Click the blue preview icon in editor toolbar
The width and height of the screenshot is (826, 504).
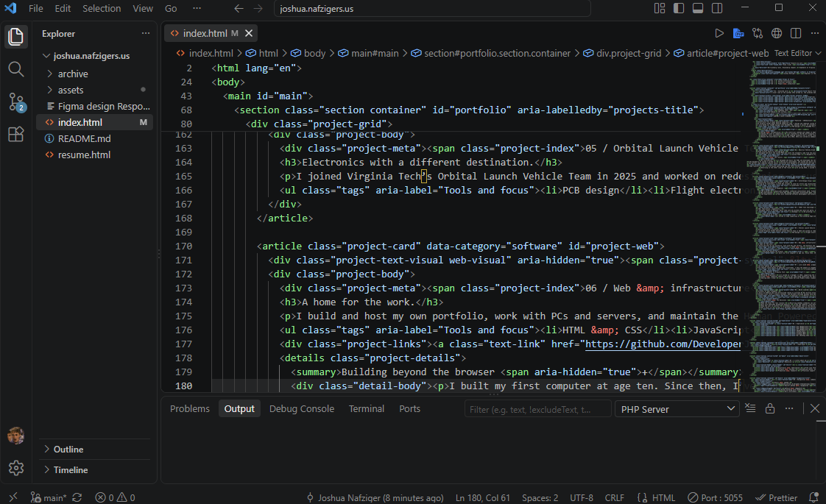tap(738, 33)
